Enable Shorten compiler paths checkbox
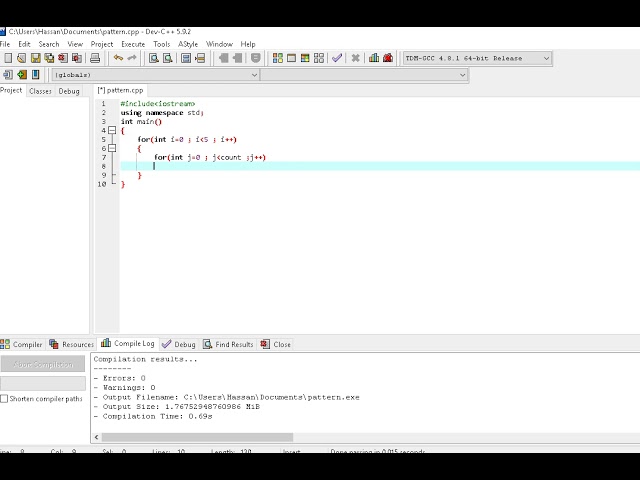 [4, 399]
